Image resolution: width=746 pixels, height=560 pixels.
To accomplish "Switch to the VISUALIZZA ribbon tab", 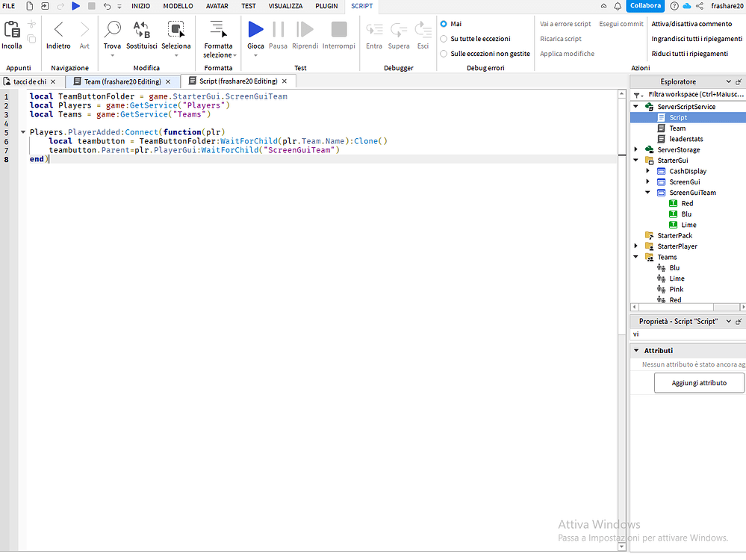I will click(x=285, y=6).
